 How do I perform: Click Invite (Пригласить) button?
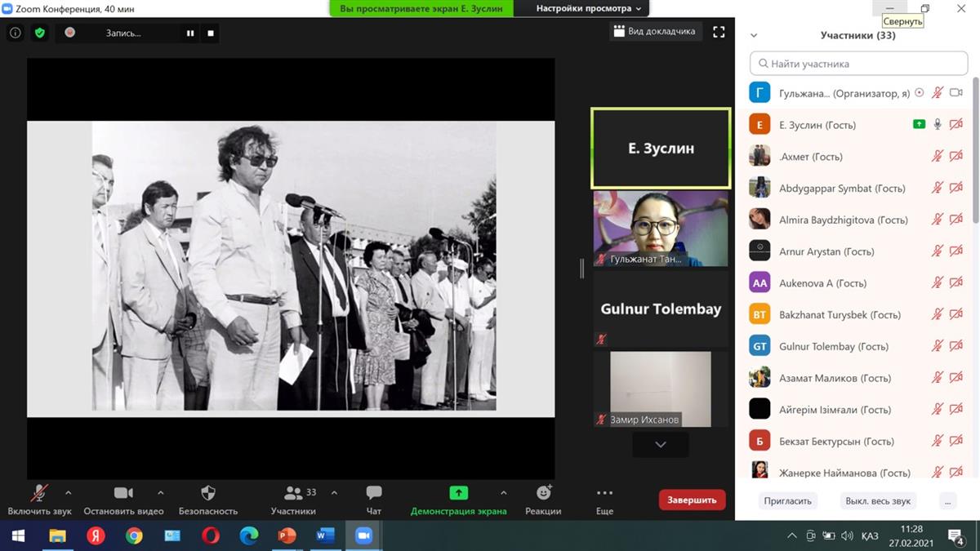pyautogui.click(x=787, y=501)
